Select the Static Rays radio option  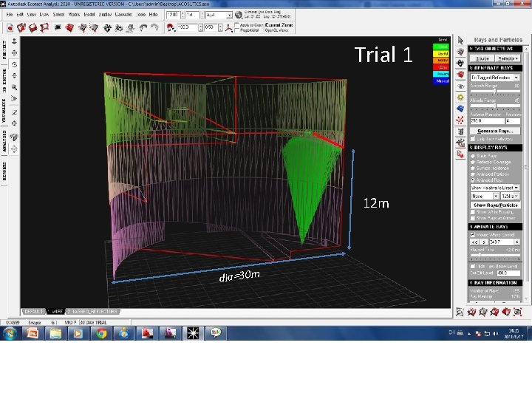click(473, 156)
